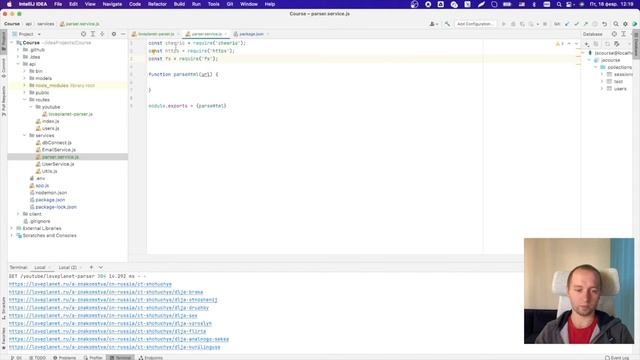Open the Refactor menu

point(157,4)
